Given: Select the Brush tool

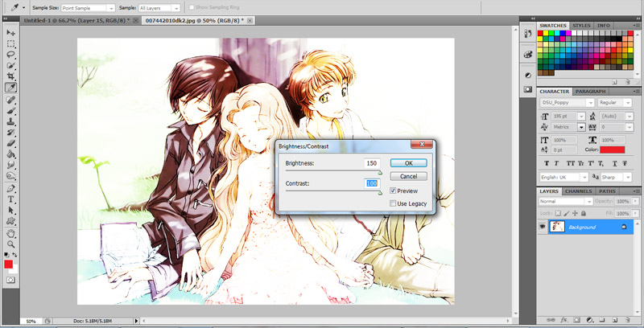Looking at the screenshot, I should click(x=10, y=111).
